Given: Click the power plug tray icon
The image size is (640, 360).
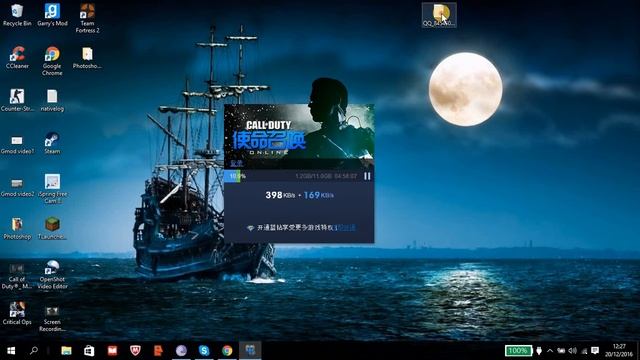Looking at the screenshot, I should (539, 351).
